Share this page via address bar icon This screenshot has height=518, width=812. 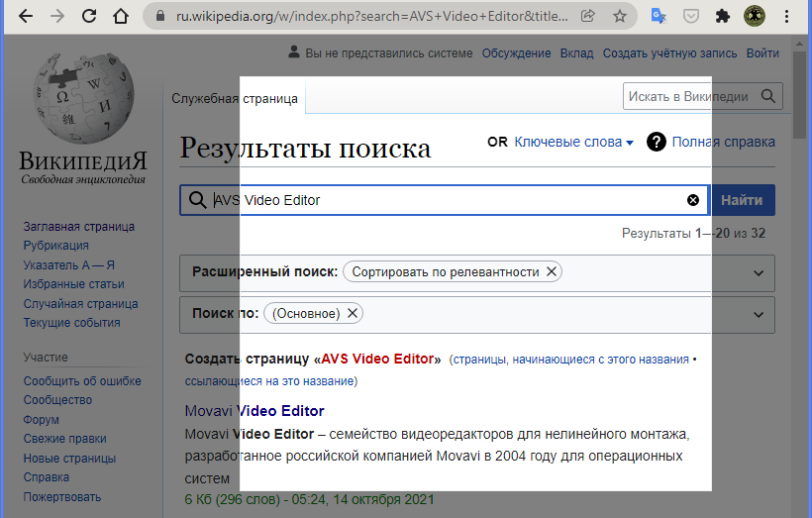pos(588,16)
